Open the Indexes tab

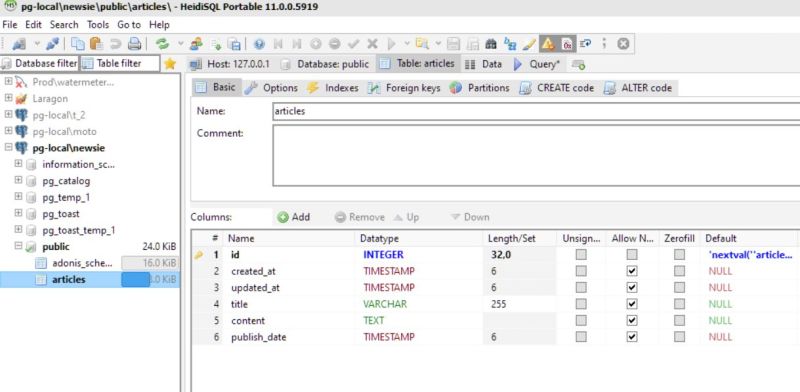pyautogui.click(x=333, y=88)
